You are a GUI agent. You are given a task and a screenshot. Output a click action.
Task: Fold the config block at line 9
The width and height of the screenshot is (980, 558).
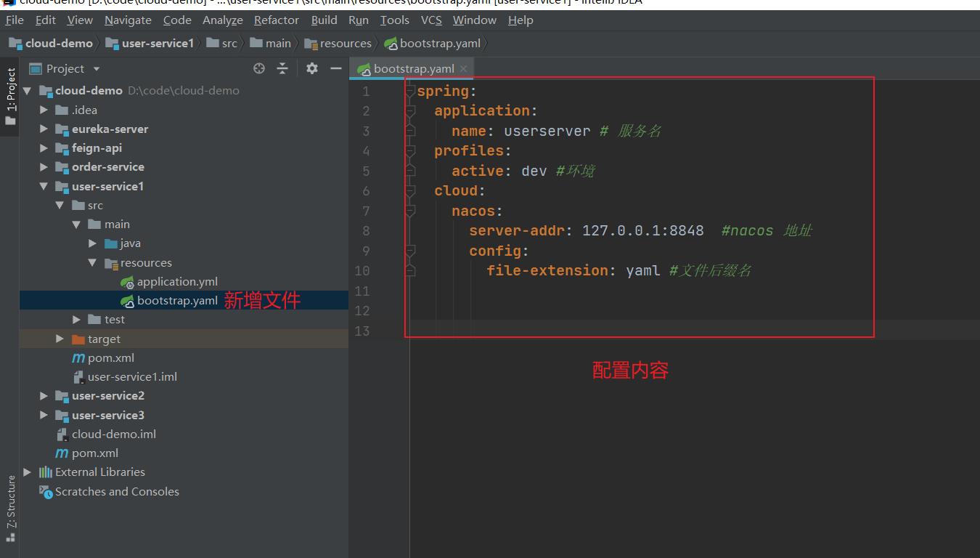410,251
